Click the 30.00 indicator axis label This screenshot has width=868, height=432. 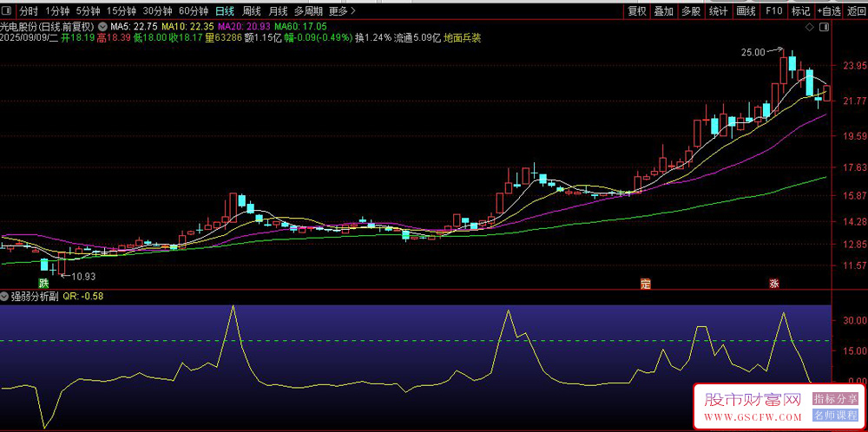click(855, 320)
